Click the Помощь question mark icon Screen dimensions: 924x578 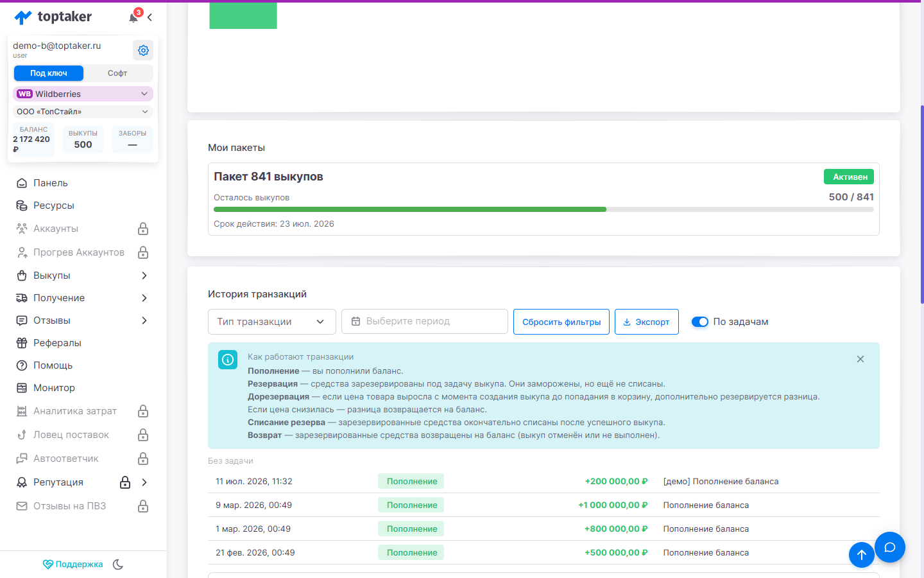(22, 365)
